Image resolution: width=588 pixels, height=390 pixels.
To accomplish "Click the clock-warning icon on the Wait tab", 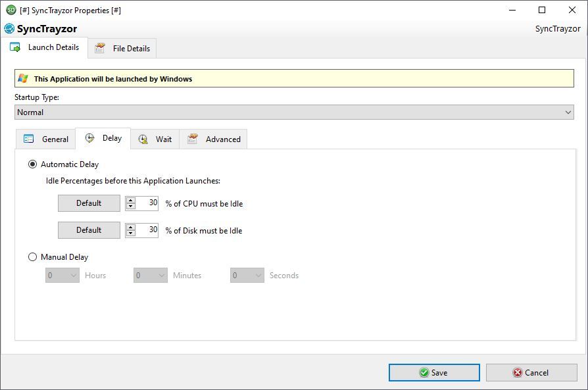I will click(x=142, y=139).
